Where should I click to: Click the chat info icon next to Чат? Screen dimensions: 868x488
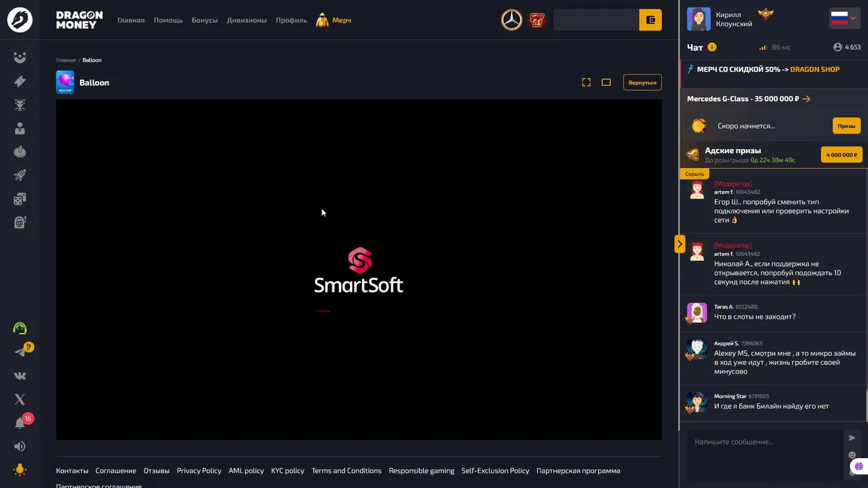[x=712, y=47]
